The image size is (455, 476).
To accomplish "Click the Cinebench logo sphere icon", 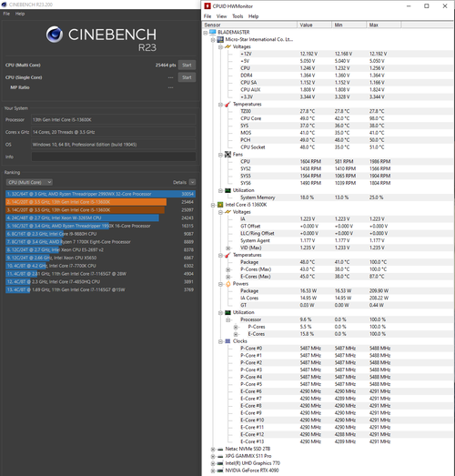I will (x=55, y=35).
